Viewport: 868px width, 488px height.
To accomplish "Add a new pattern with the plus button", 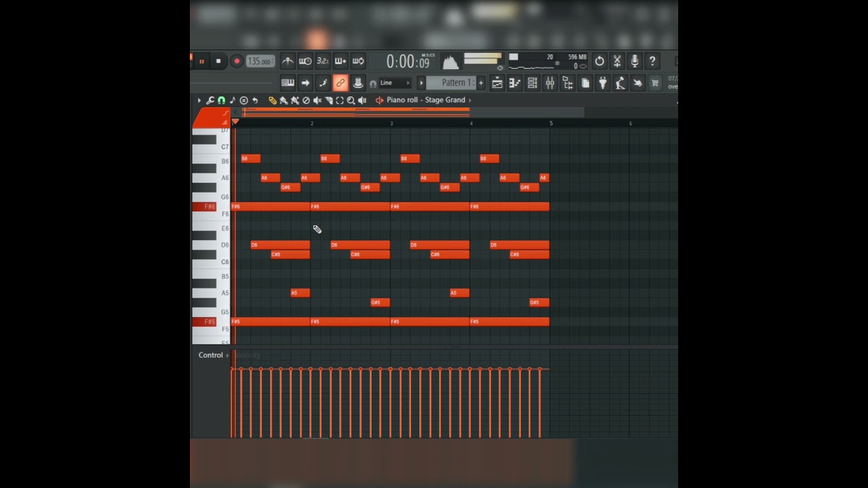I will [x=481, y=83].
